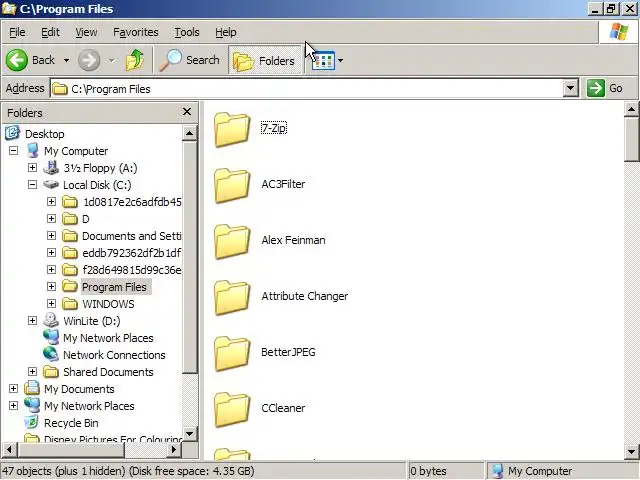Open the Tools menu

click(187, 32)
